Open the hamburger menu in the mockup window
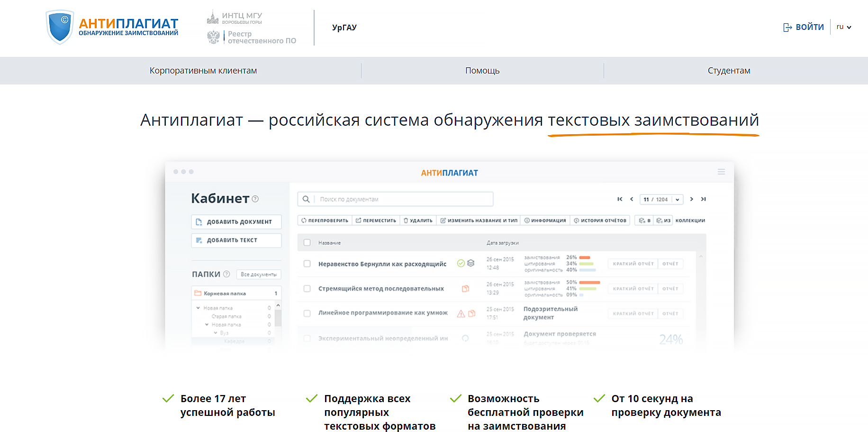The height and width of the screenshot is (432, 868). 721,172
